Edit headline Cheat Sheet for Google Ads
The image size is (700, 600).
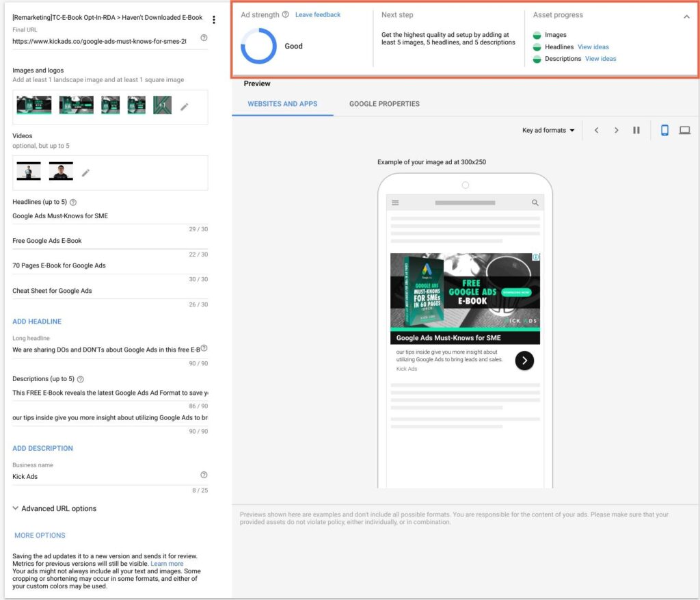click(110, 291)
